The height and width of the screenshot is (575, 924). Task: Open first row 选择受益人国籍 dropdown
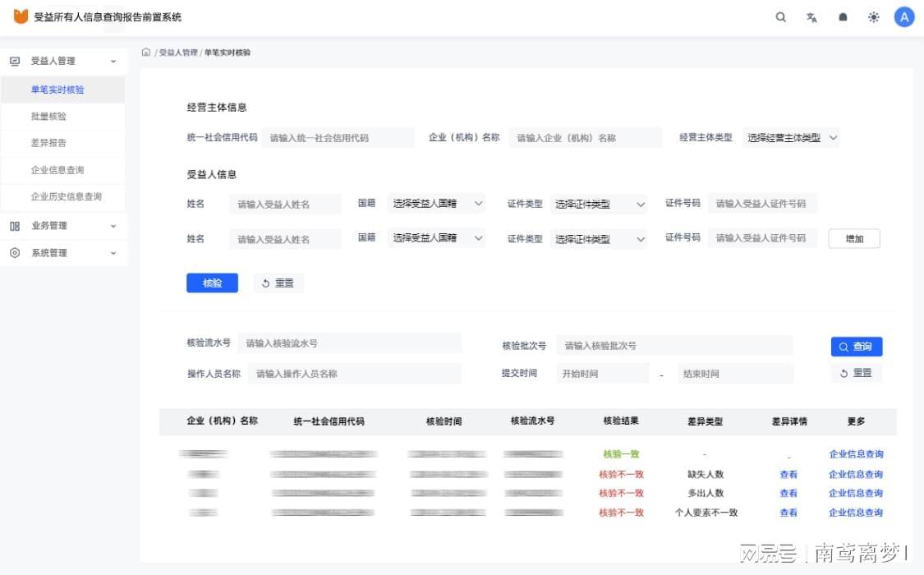[437, 204]
